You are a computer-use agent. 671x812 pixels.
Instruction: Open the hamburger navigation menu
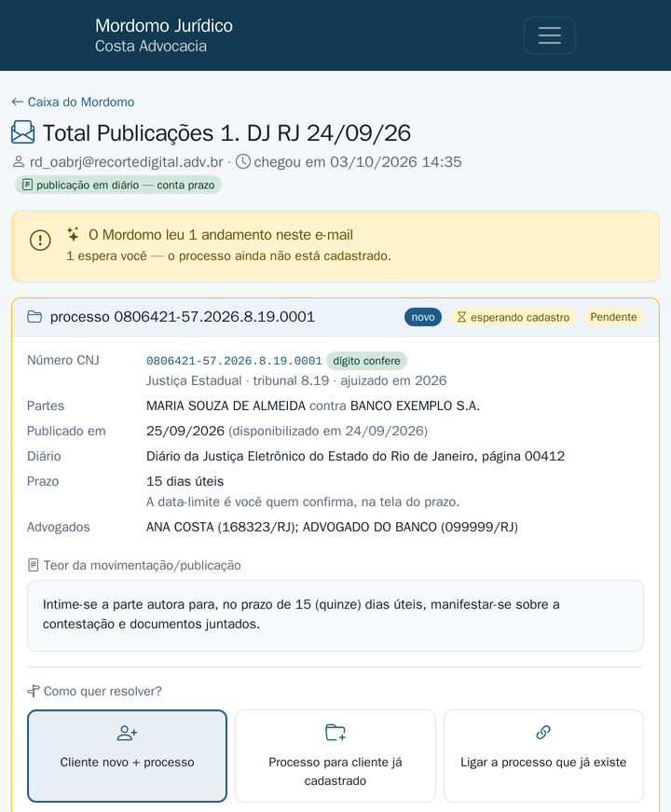pyautogui.click(x=549, y=35)
